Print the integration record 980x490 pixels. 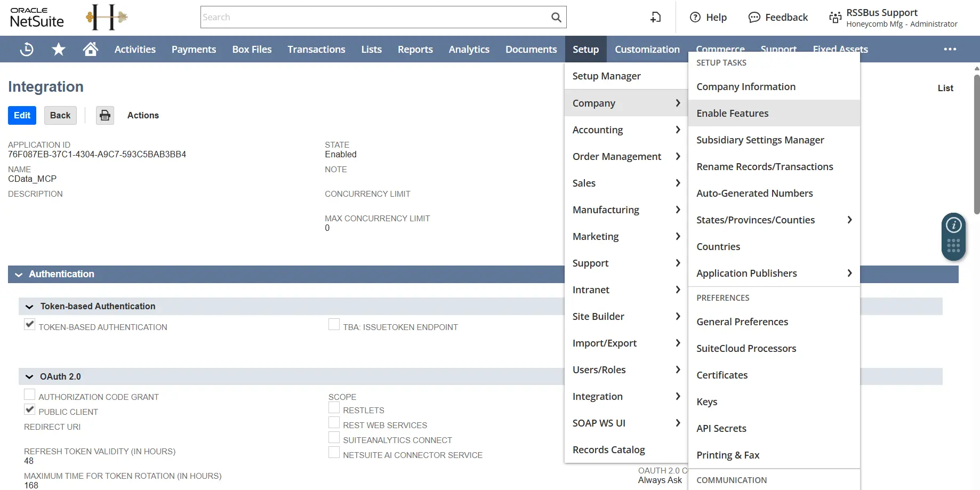(105, 115)
